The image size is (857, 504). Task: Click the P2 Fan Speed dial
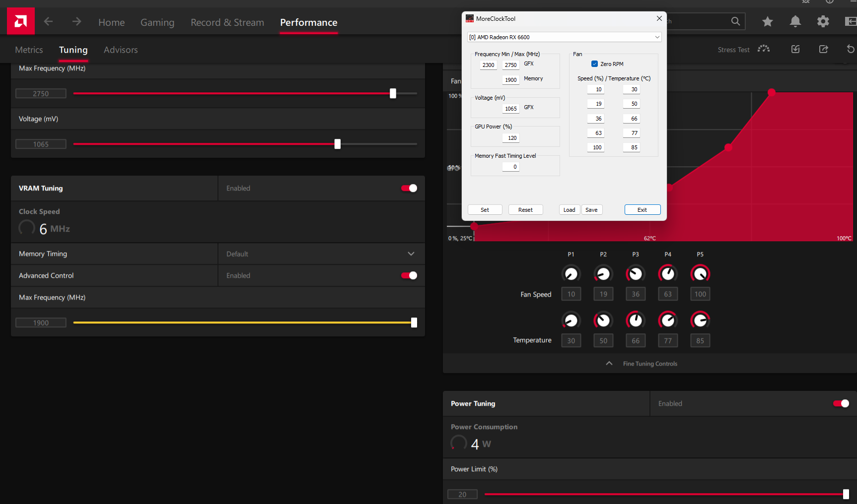[603, 274]
